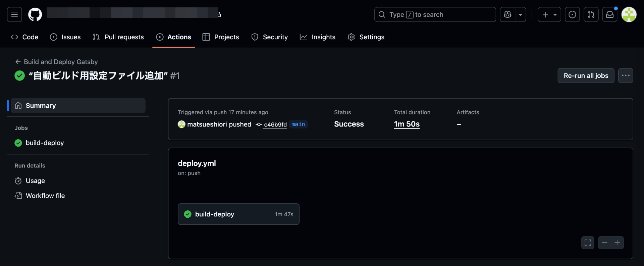The height and width of the screenshot is (266, 644).
Task: Open the three-dot run options menu
Action: [626, 75]
